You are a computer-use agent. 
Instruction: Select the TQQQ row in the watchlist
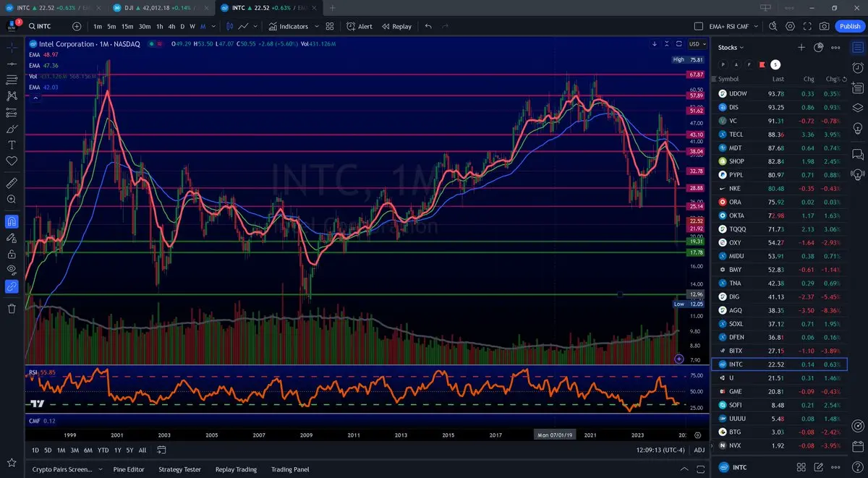click(x=779, y=229)
